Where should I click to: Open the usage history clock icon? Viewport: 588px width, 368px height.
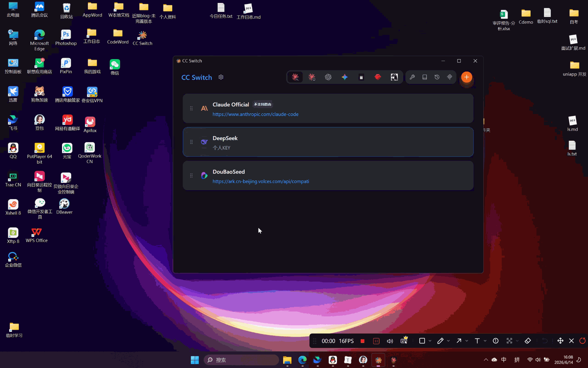(x=437, y=77)
